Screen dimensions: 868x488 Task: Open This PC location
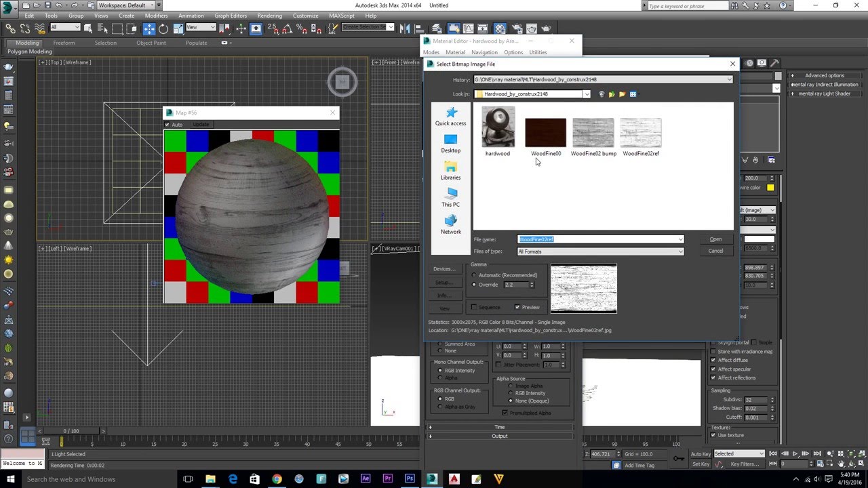pos(450,197)
